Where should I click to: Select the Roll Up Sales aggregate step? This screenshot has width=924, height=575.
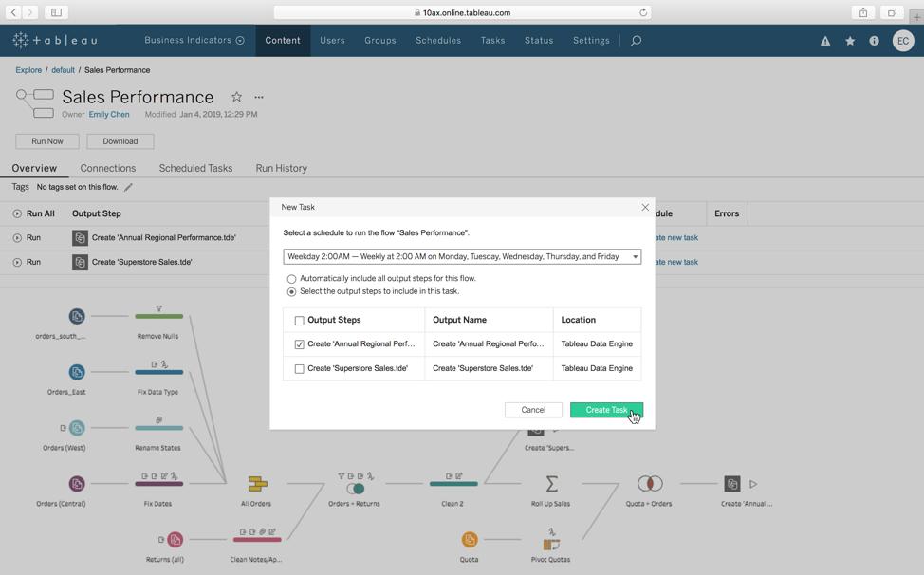coord(551,484)
